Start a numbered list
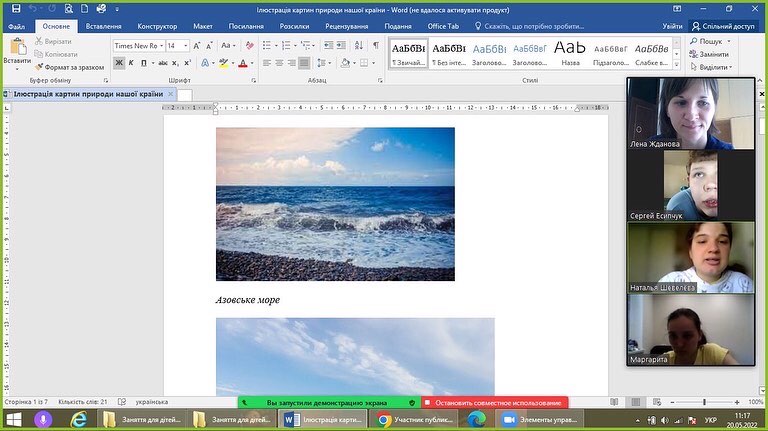The image size is (768, 431). [286, 46]
